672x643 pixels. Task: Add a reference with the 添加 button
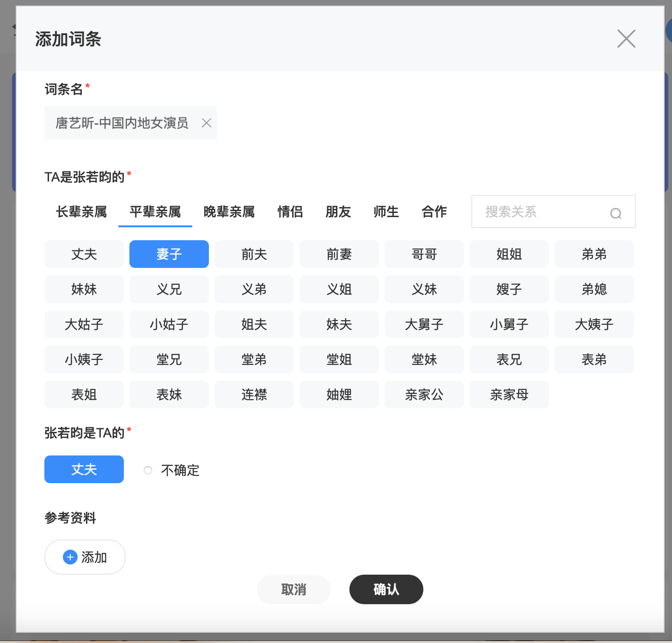(85, 557)
